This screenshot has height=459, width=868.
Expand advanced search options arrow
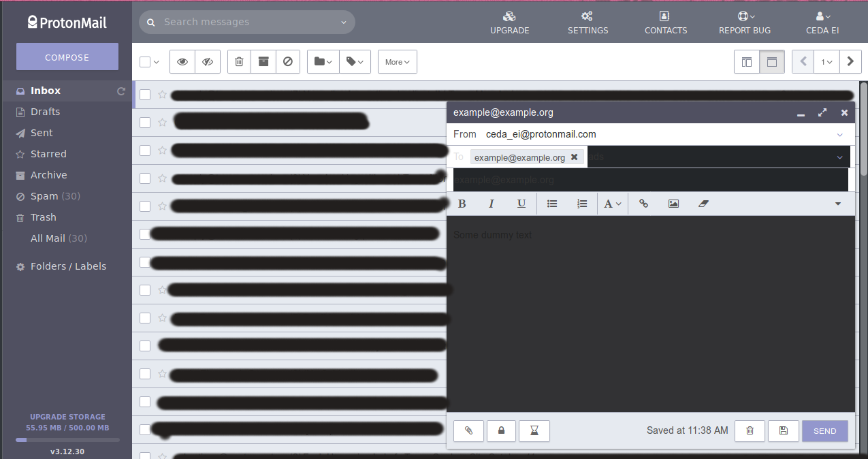click(344, 22)
